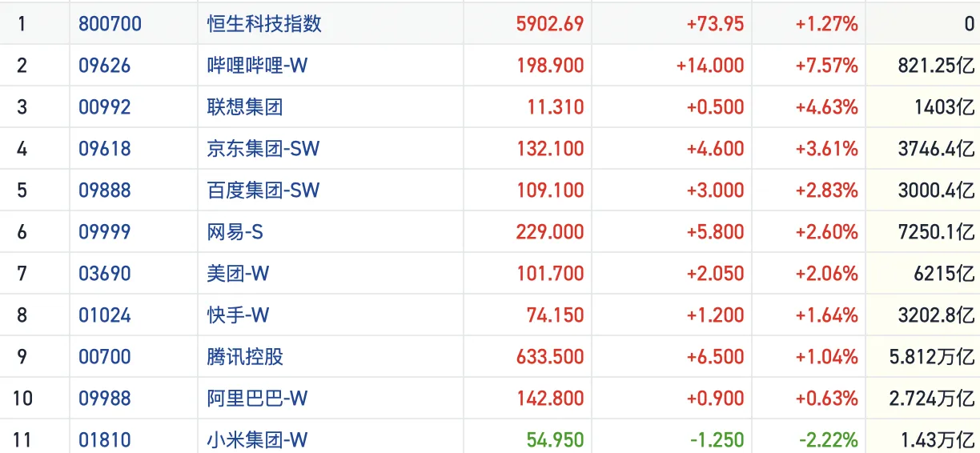Click the -2.22% change cell

pyautogui.click(x=828, y=440)
